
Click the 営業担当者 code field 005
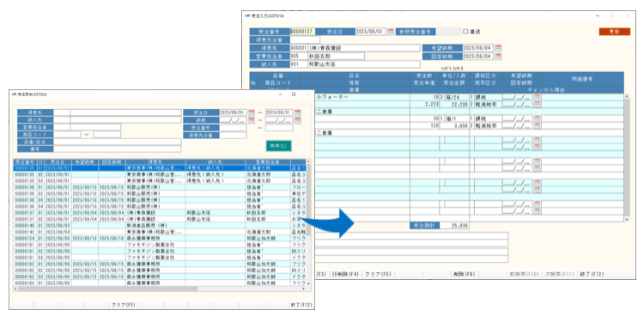coord(299,57)
